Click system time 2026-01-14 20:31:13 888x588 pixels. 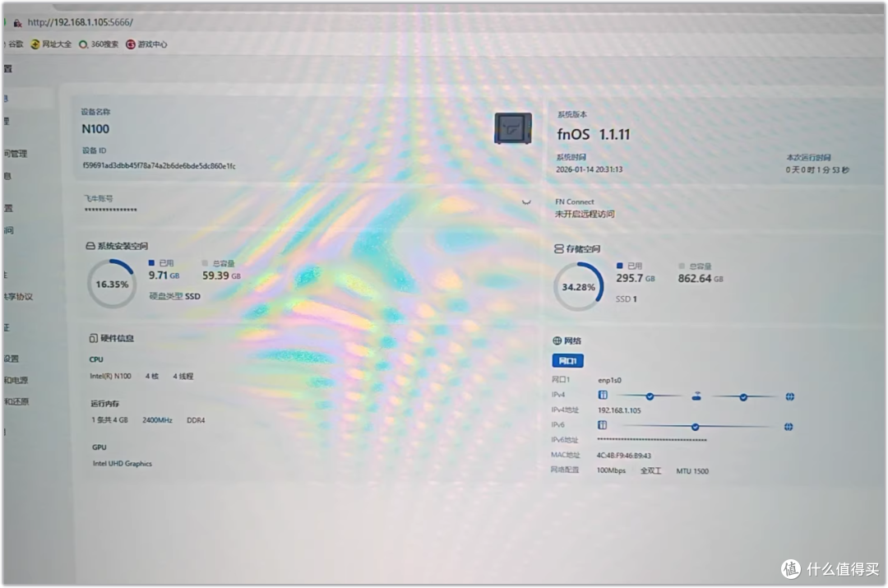tap(589, 169)
